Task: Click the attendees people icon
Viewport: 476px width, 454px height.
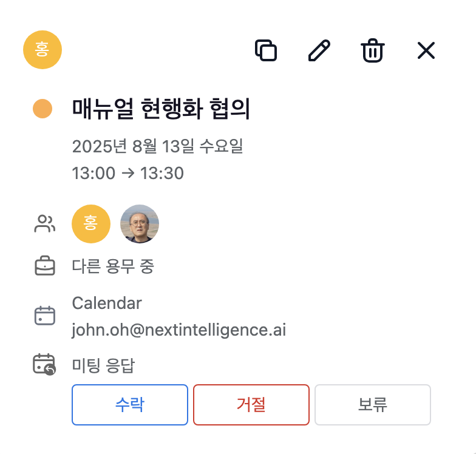Action: click(45, 223)
